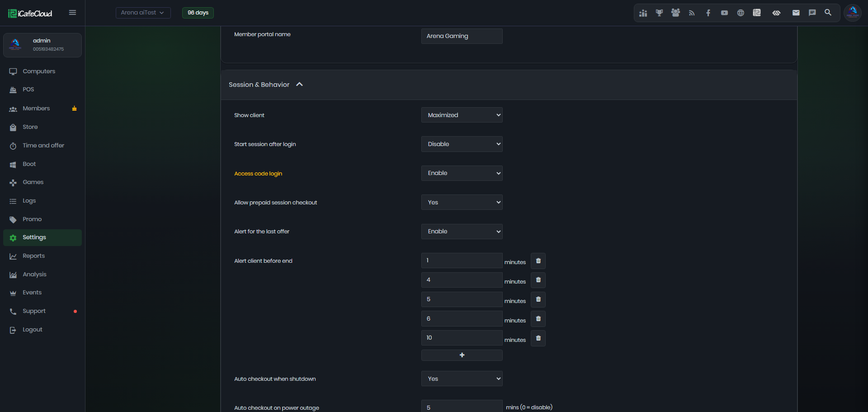Select Settings in the sidebar

[42, 237]
